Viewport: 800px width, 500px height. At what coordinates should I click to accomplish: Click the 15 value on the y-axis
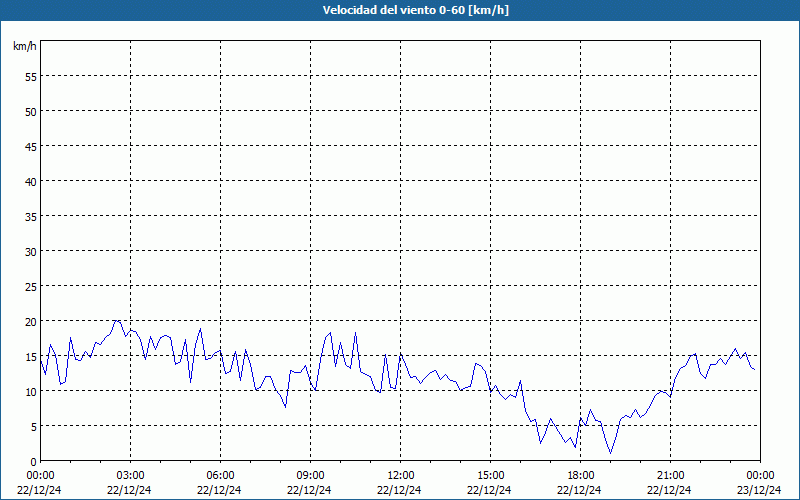[31, 357]
